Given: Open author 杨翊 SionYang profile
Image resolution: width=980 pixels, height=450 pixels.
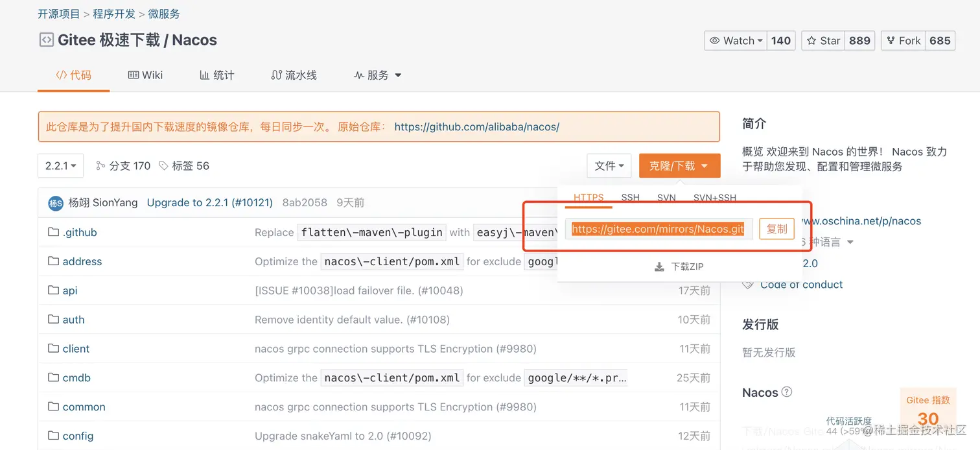Looking at the screenshot, I should (x=103, y=203).
